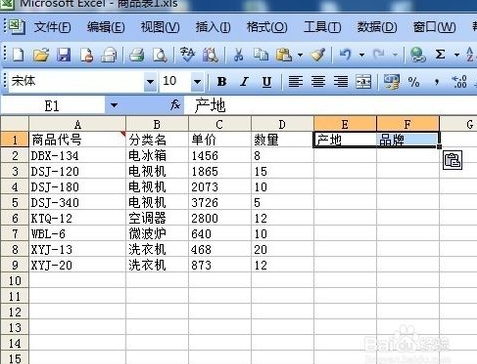Select header cell 品牌
This screenshot has height=364, width=477.
pyautogui.click(x=408, y=140)
